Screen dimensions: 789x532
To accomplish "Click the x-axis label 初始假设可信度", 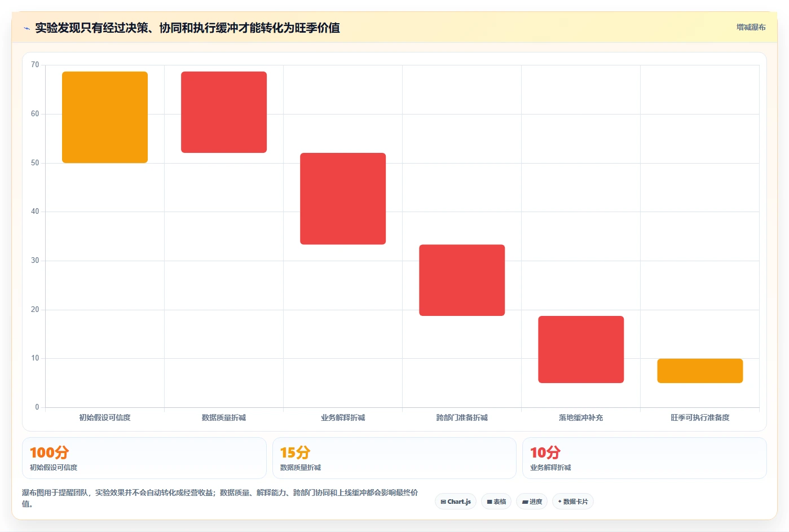I will [105, 417].
